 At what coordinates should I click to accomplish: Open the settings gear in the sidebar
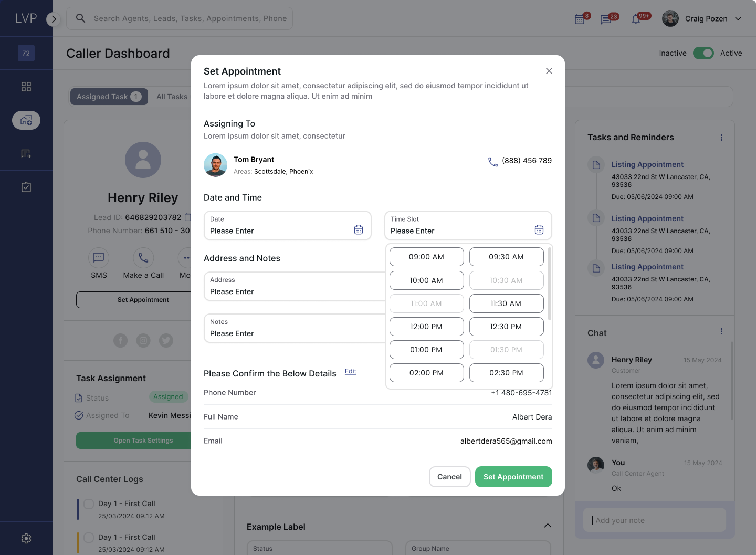click(x=26, y=538)
